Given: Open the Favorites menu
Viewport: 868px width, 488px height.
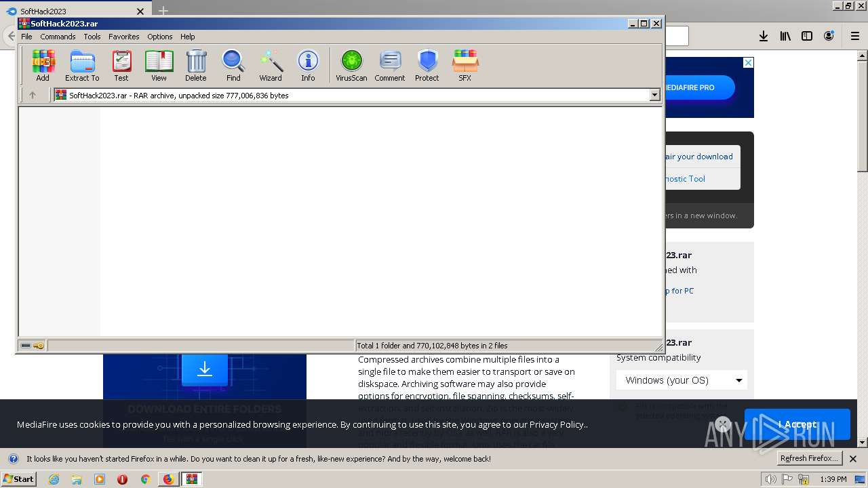Looking at the screenshot, I should tap(124, 37).
